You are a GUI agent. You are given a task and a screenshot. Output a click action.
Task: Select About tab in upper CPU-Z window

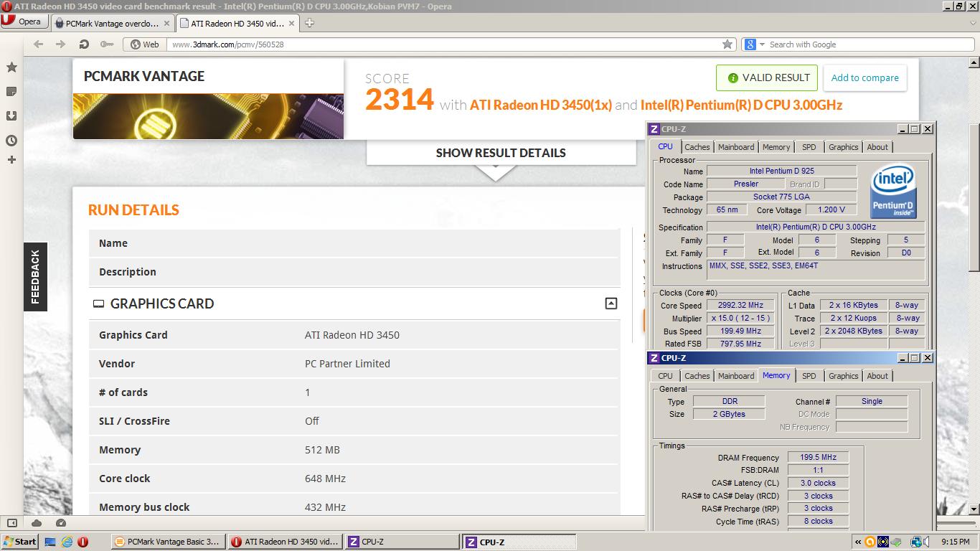[x=877, y=147]
